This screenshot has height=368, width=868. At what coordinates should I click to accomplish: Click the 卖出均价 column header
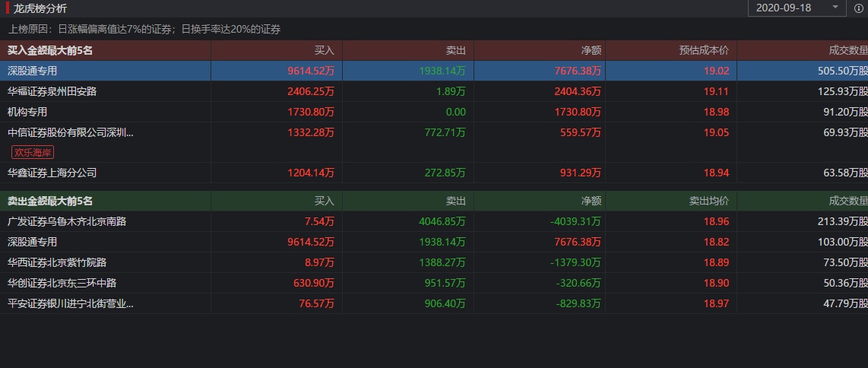(709, 201)
